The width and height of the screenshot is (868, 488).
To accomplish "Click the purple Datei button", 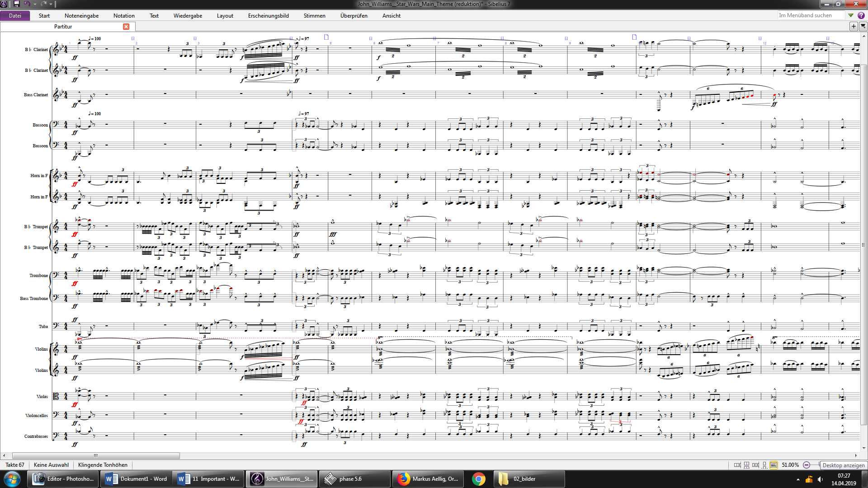I will pos(15,15).
